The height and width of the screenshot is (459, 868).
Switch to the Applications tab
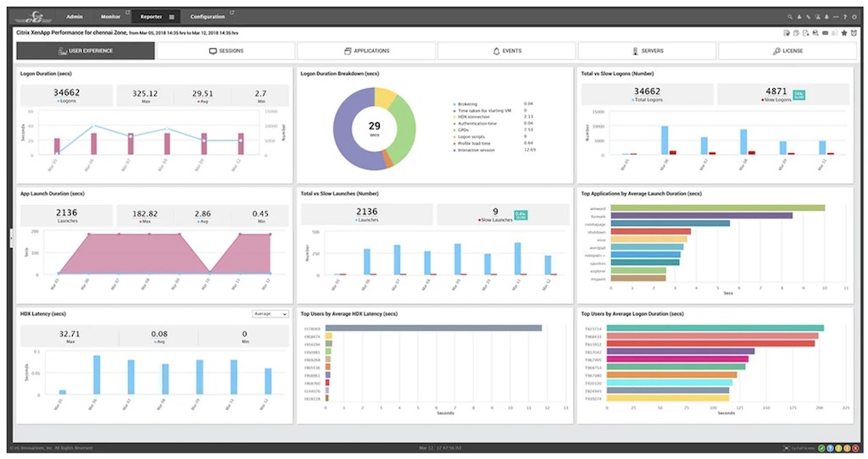pyautogui.click(x=366, y=51)
